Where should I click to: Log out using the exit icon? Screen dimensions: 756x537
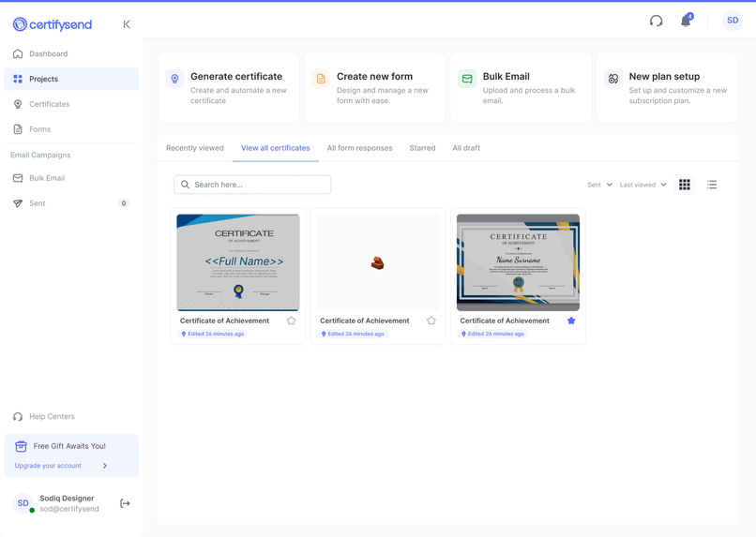click(125, 503)
